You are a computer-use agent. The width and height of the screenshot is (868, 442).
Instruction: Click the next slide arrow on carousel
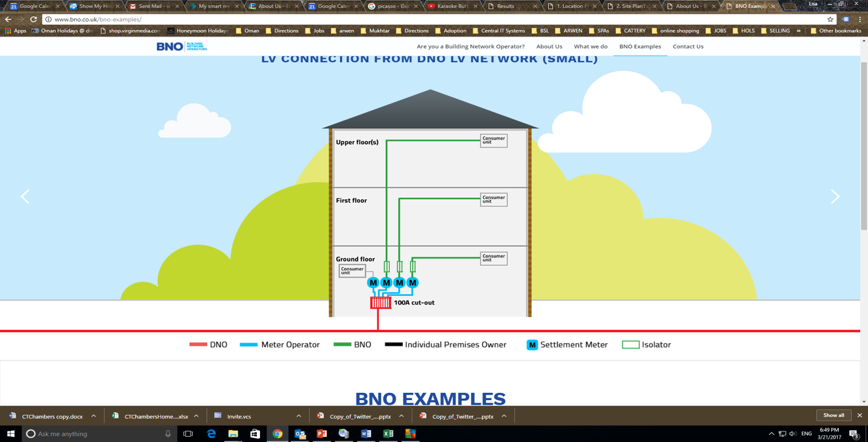click(x=835, y=196)
